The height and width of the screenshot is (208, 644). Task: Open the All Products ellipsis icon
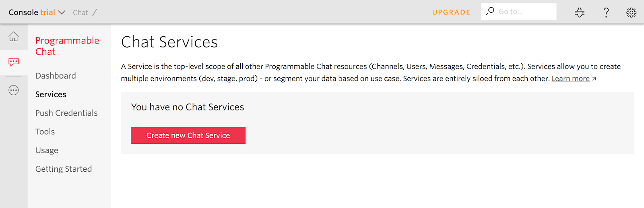[x=14, y=90]
